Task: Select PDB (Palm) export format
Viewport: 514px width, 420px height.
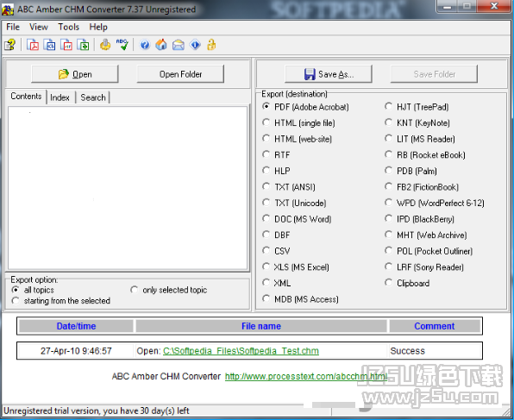Action: tap(411, 171)
